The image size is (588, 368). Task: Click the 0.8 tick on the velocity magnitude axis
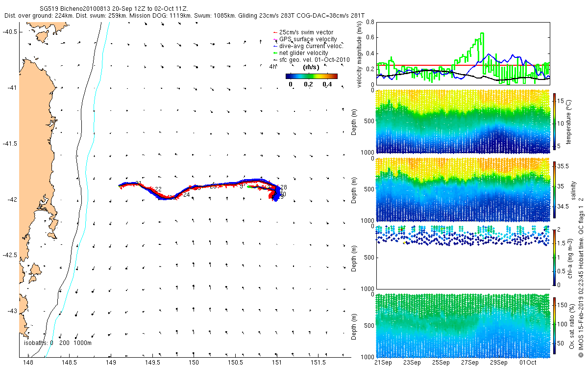370,22
